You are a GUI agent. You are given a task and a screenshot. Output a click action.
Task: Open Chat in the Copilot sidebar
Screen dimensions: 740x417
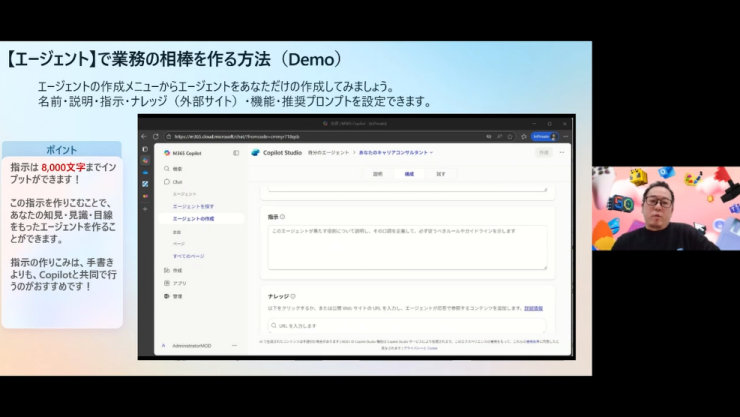pyautogui.click(x=174, y=182)
